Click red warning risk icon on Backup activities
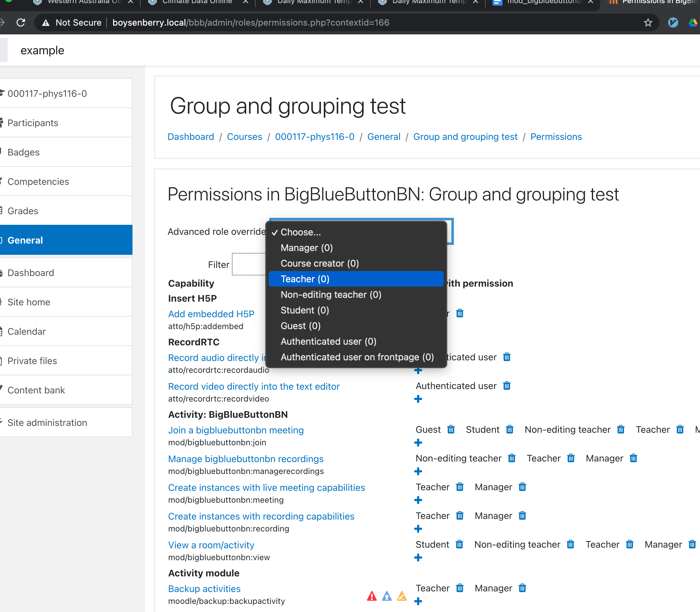This screenshot has height=612, width=700. pos(372,596)
